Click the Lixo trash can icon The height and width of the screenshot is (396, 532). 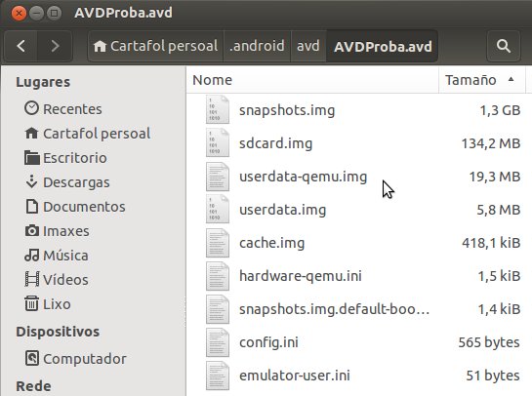[x=31, y=303]
